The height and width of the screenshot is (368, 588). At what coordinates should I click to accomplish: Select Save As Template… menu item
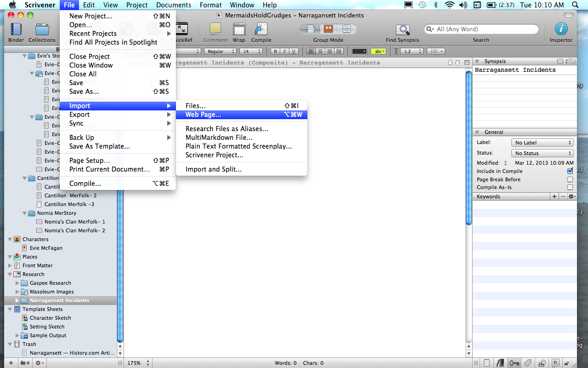[x=118, y=146]
